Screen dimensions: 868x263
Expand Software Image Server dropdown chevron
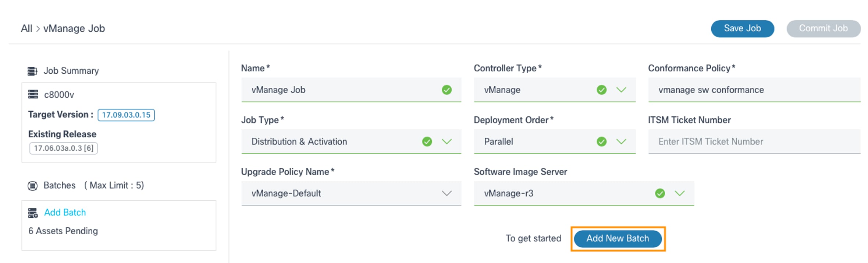[680, 193]
